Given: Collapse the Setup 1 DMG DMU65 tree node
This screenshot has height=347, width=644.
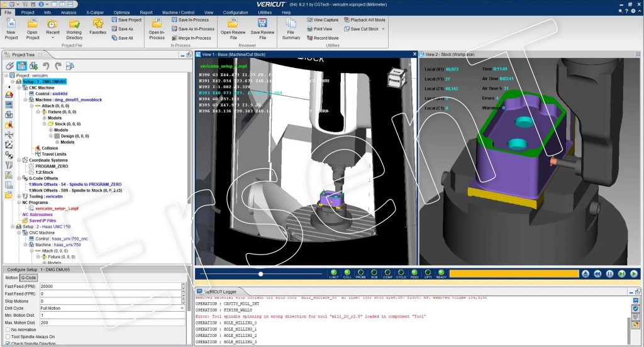Looking at the screenshot, I should (x=13, y=81).
